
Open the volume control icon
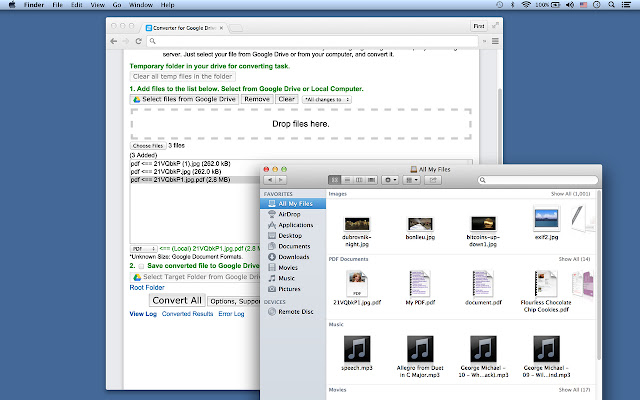point(570,5)
